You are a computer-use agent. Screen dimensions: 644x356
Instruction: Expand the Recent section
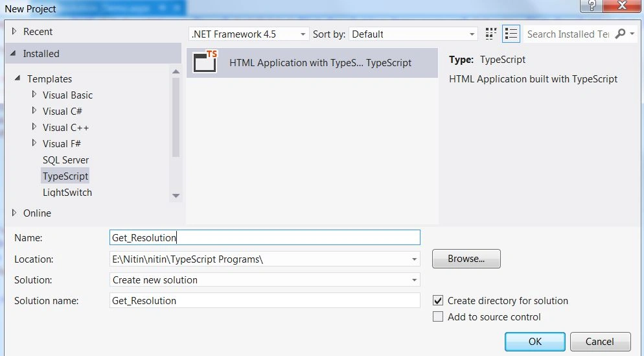click(x=14, y=31)
